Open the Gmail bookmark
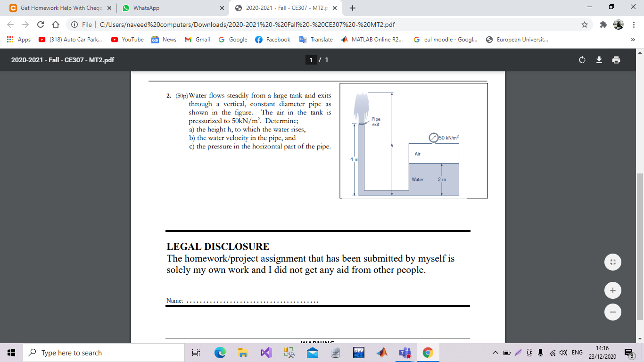The width and height of the screenshot is (644, 362). tap(197, 40)
